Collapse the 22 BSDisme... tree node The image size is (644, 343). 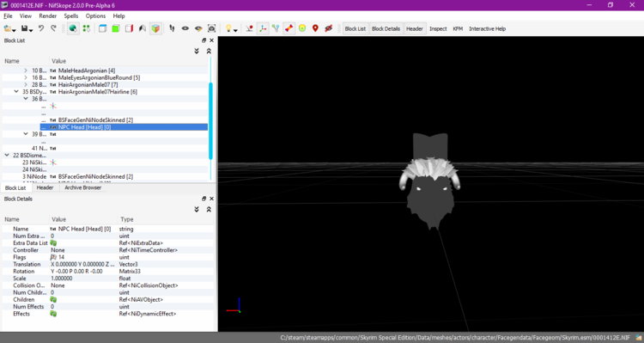[x=7, y=155]
